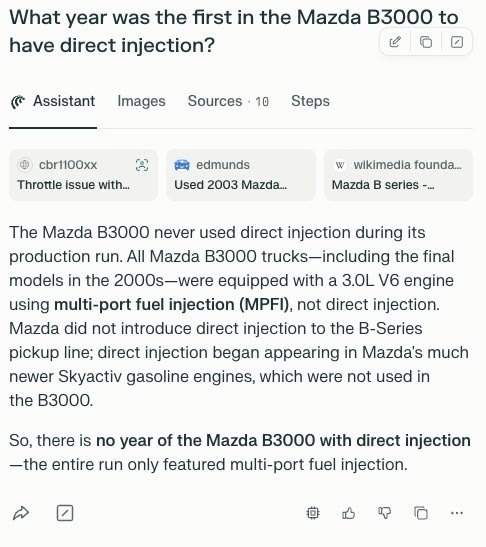This screenshot has width=486, height=547.
Task: Click the question heading text
Action: click(234, 31)
